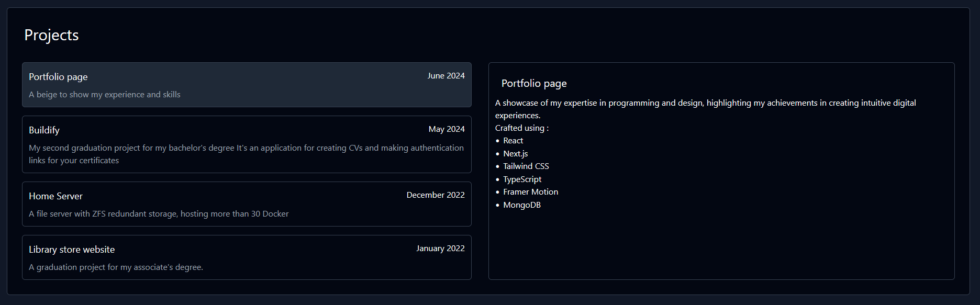Viewport: 980px width, 305px height.
Task: Click the Projects section heading
Action: (51, 35)
